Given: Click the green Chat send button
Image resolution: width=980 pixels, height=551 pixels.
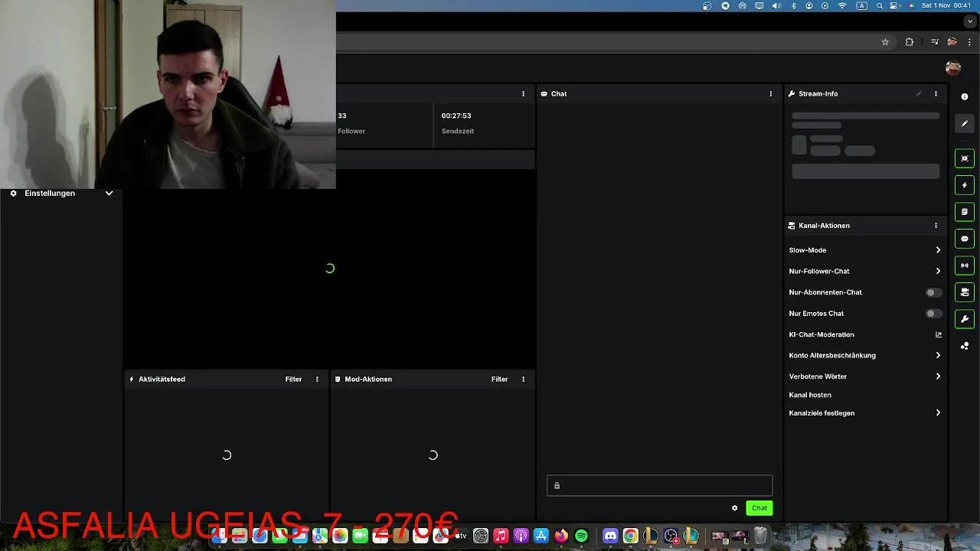Looking at the screenshot, I should [759, 508].
